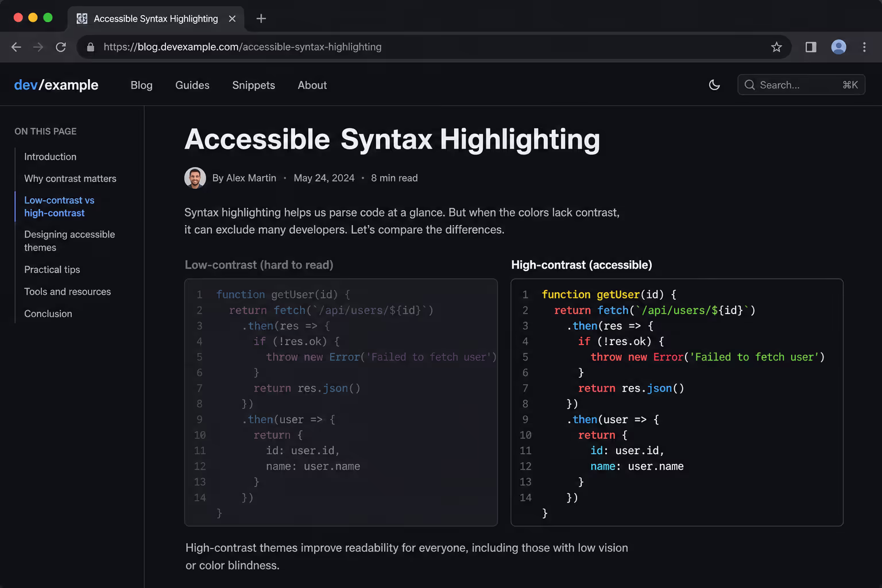Click 'name: user.name' in high-contrast block
Viewport: 882px width, 588px height.
tap(637, 467)
